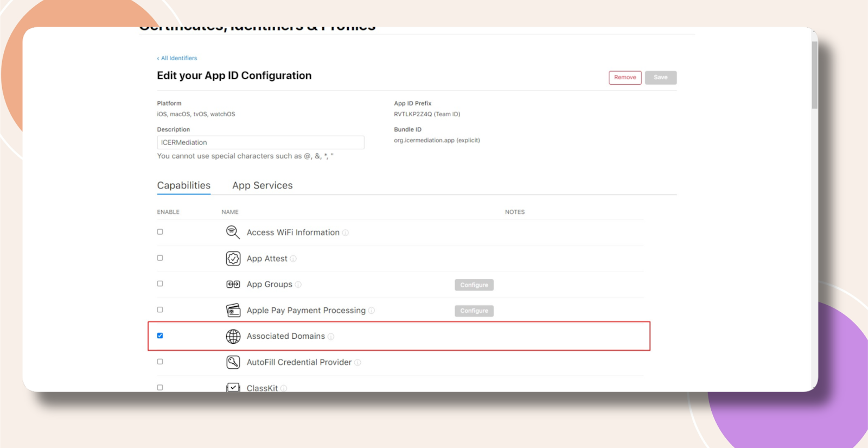The width and height of the screenshot is (868, 448).
Task: Open the App Groups info icon
Action: tap(298, 285)
